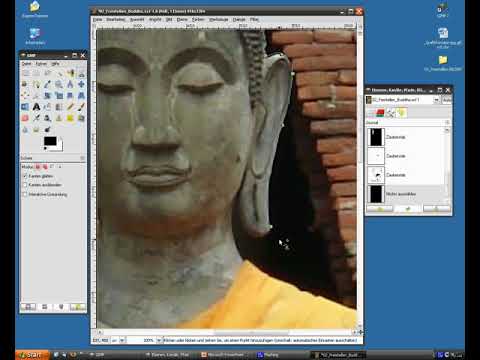Switch to the Channels tab in dock

[x=380, y=113]
